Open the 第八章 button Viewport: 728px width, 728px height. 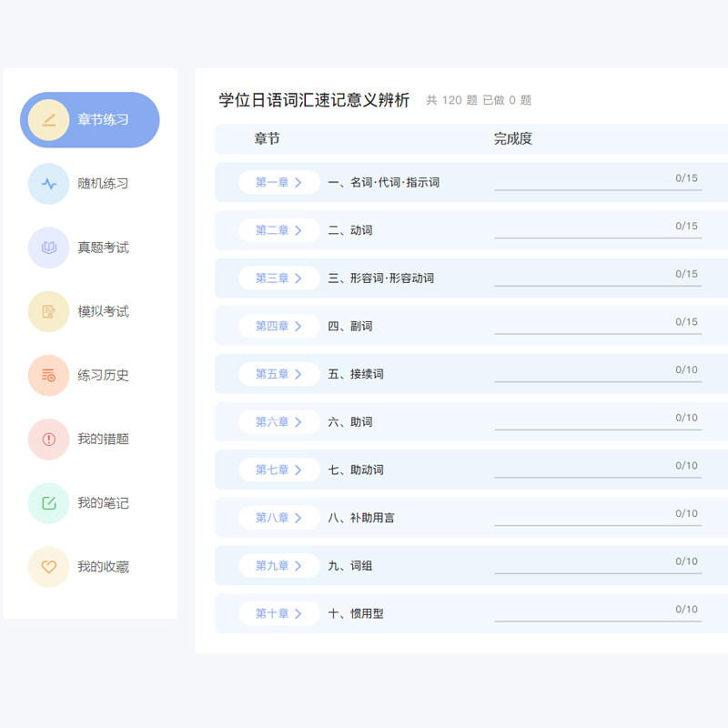pos(279,518)
